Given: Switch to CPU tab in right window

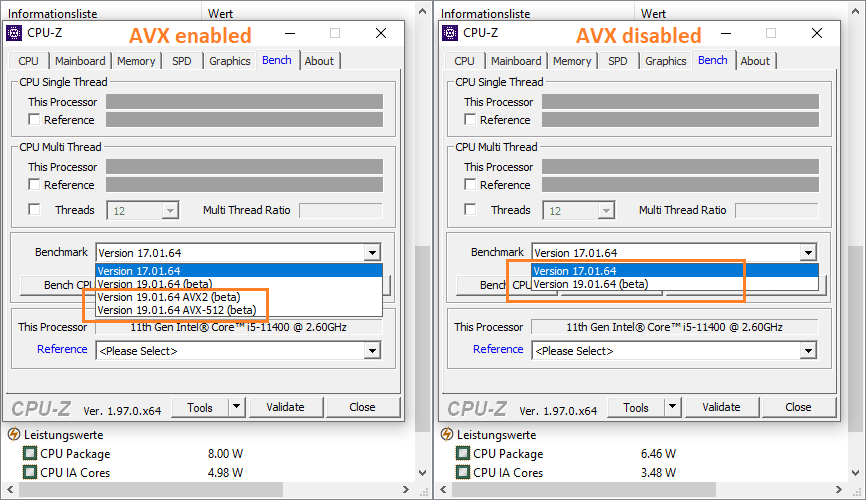Looking at the screenshot, I should tap(464, 61).
